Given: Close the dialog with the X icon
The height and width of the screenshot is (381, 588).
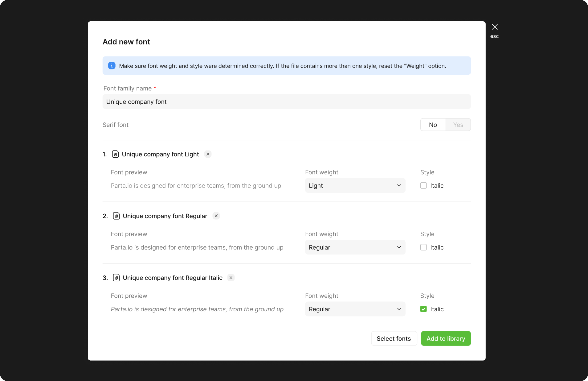Looking at the screenshot, I should coord(495,27).
